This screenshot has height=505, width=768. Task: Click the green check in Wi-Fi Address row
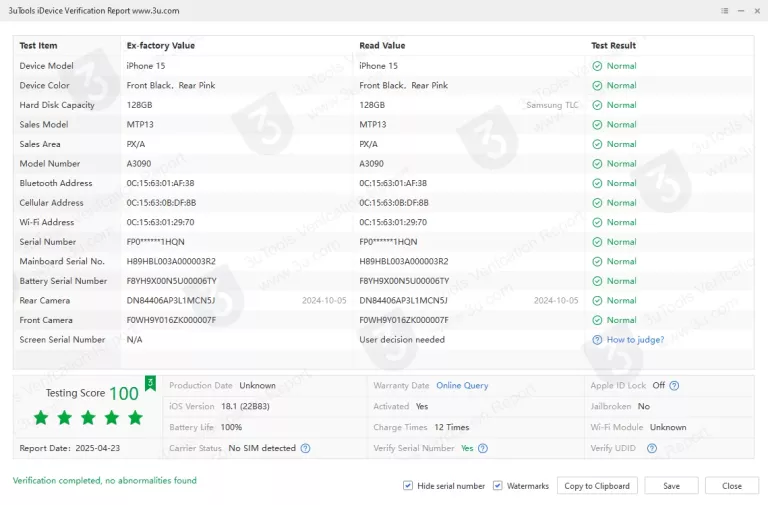597,223
